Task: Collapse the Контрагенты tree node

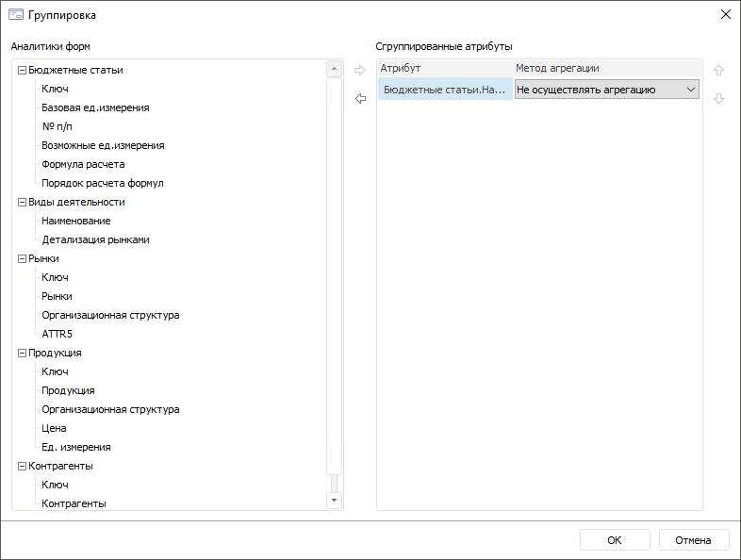Action: (x=23, y=466)
